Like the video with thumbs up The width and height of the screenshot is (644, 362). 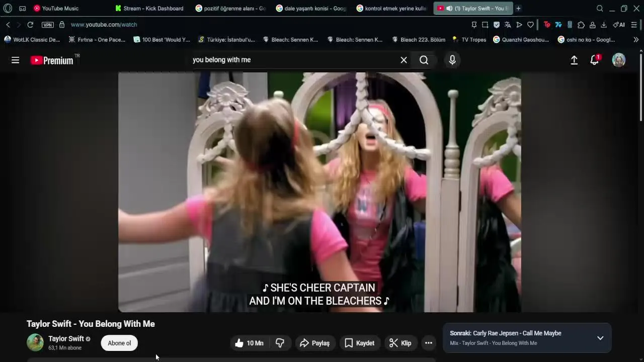tap(250, 343)
